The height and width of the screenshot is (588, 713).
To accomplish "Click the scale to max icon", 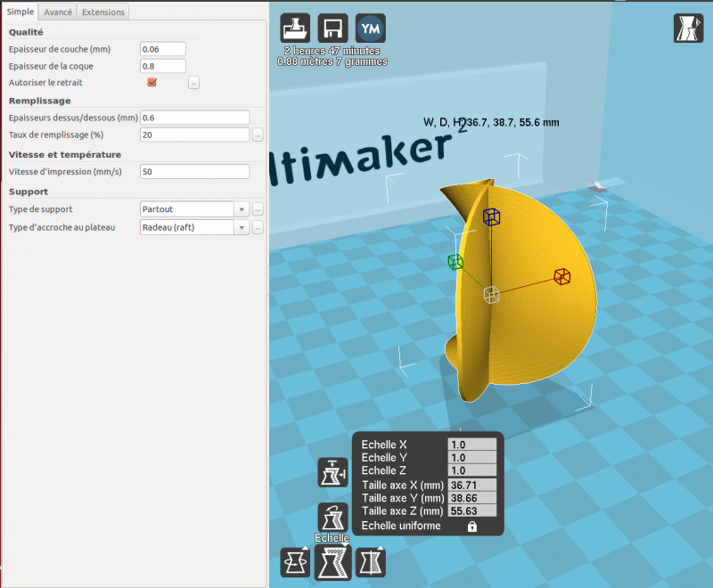I will pyautogui.click(x=332, y=472).
